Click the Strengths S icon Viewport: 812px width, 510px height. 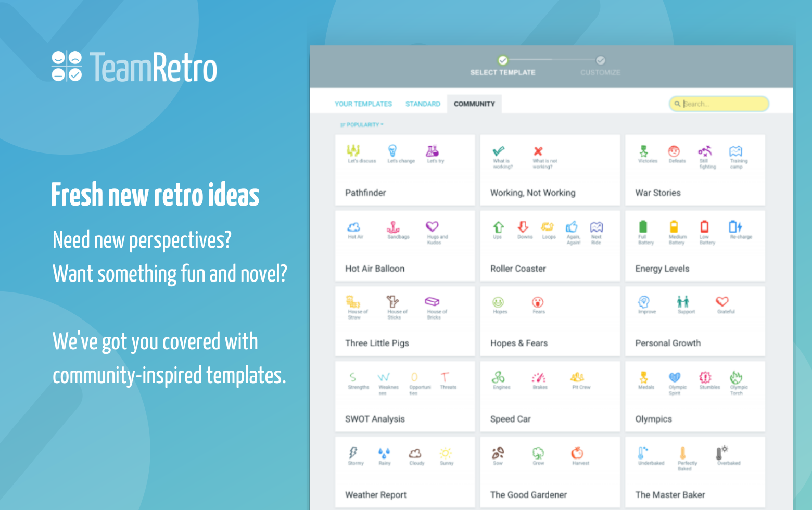[353, 377]
